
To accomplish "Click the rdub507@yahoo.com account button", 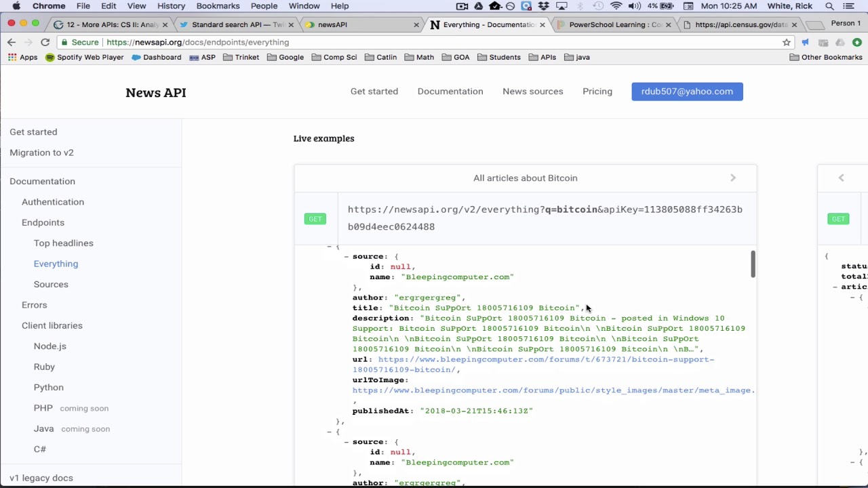I will click(x=687, y=91).
